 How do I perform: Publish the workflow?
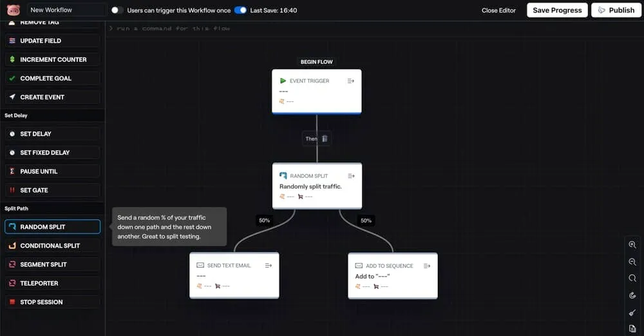tap(616, 10)
